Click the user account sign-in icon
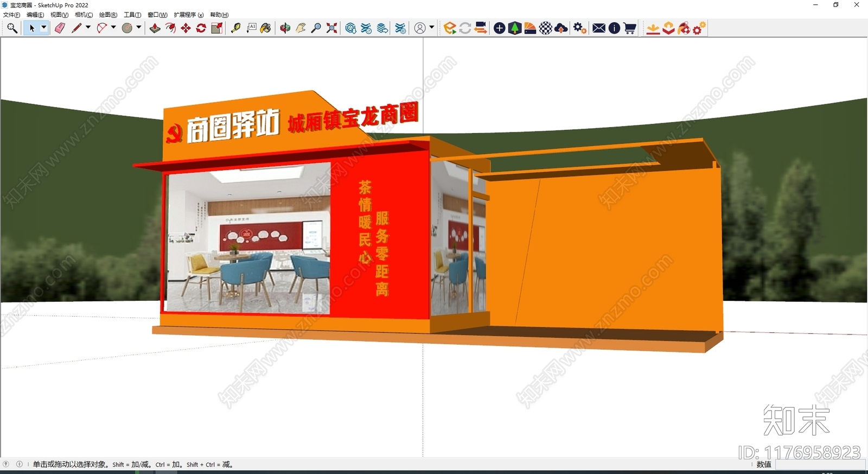The height and width of the screenshot is (474, 868). click(x=420, y=28)
